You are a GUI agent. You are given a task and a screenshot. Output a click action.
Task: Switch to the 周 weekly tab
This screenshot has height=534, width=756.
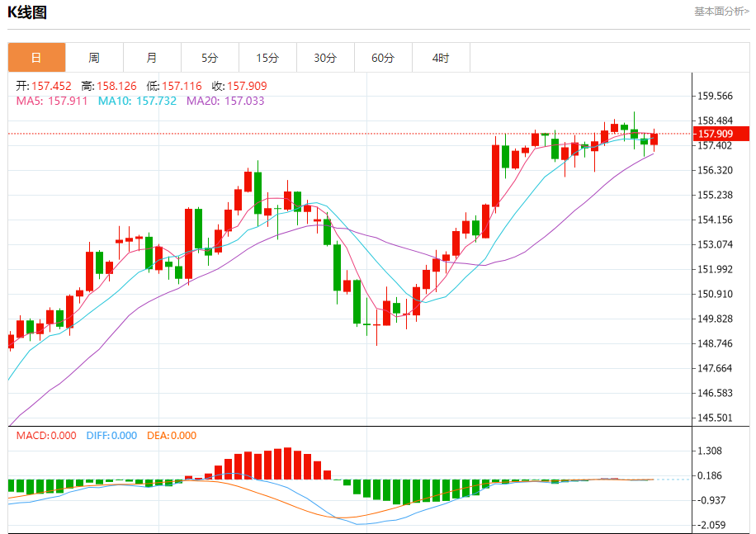[x=94, y=58]
